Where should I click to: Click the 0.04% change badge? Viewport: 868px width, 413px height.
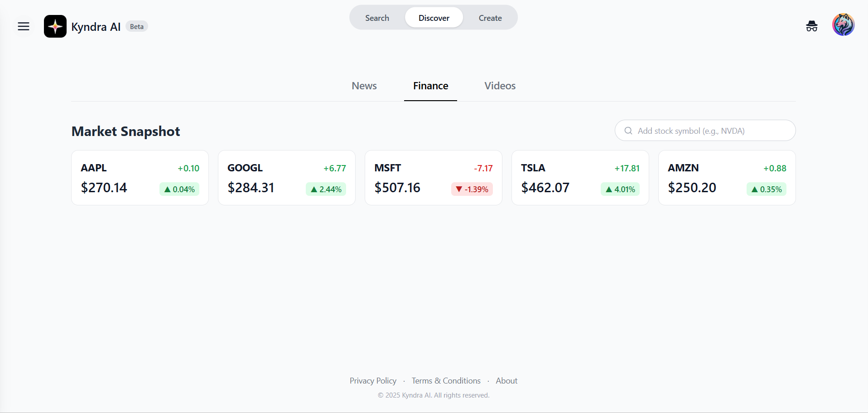coord(179,189)
